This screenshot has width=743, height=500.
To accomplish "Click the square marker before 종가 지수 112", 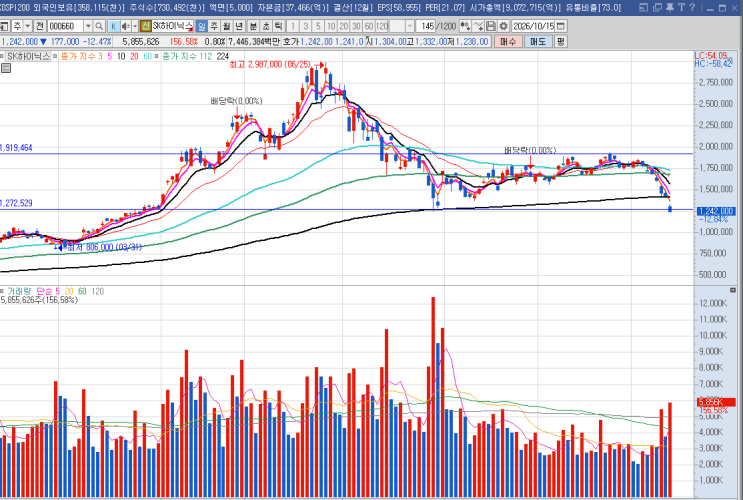I will (x=157, y=56).
